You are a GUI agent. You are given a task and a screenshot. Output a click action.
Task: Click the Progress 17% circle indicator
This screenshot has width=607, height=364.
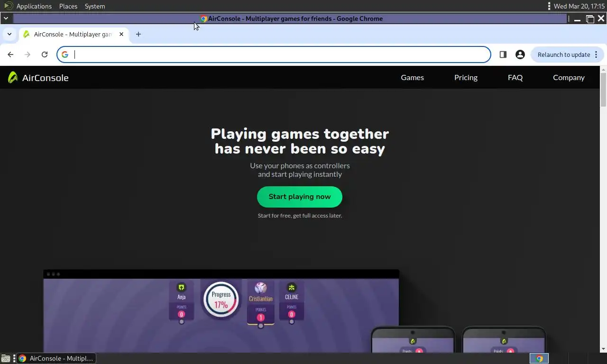221,300
